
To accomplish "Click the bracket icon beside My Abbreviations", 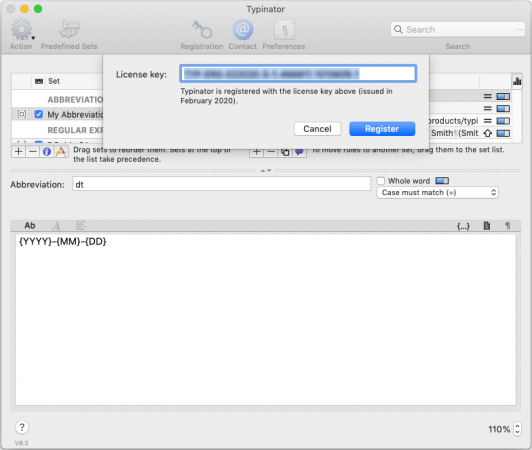I will pos(22,114).
